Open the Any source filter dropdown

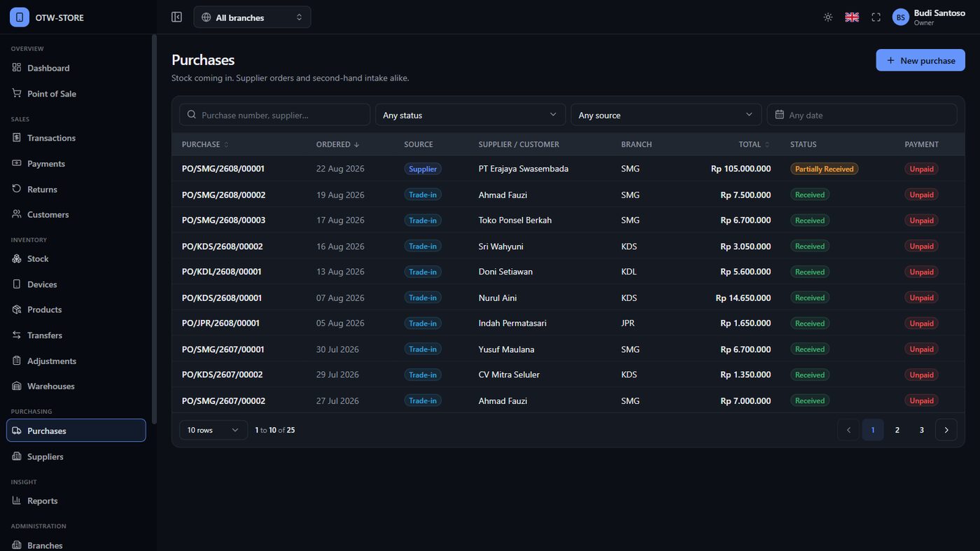tap(666, 115)
